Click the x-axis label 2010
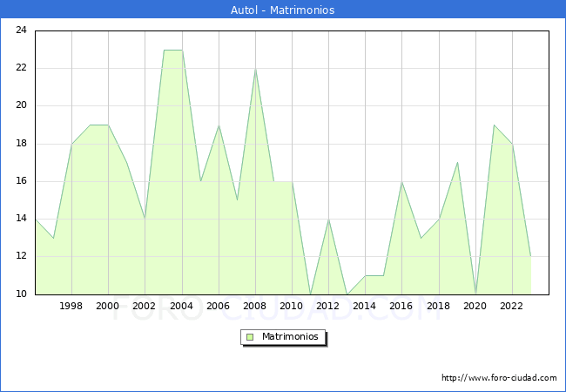Screen dimensions: 566x392 point(292,306)
